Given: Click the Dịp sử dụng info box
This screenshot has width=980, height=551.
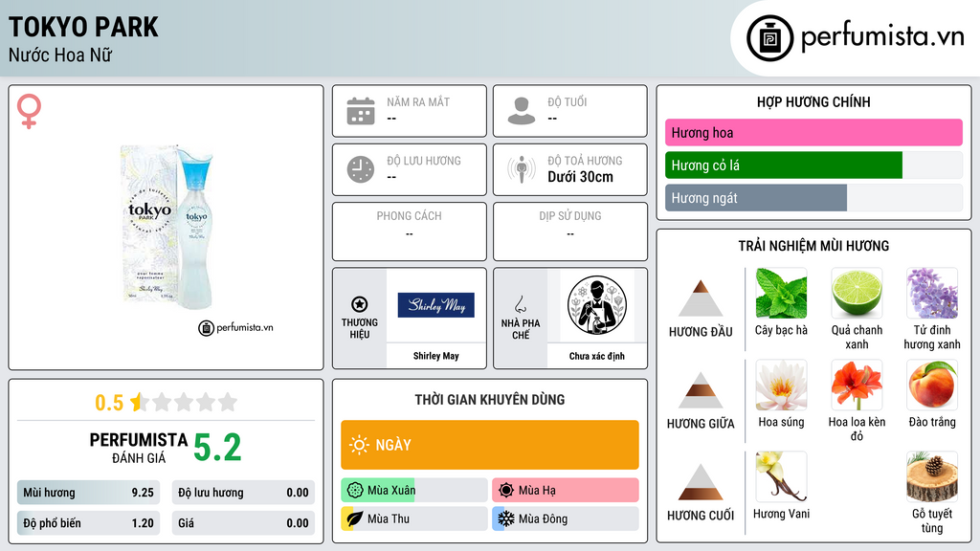Looking at the screenshot, I should point(570,231).
